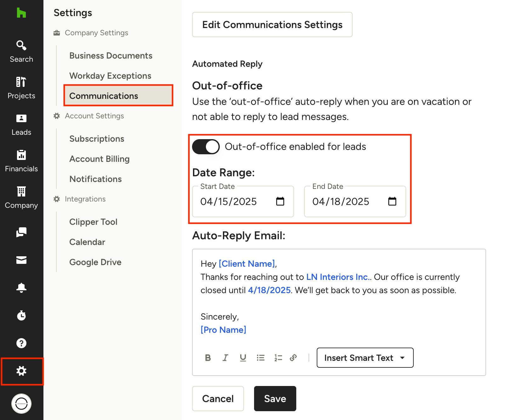Insert a link using the link icon
This screenshot has width=505, height=420.
click(x=293, y=358)
